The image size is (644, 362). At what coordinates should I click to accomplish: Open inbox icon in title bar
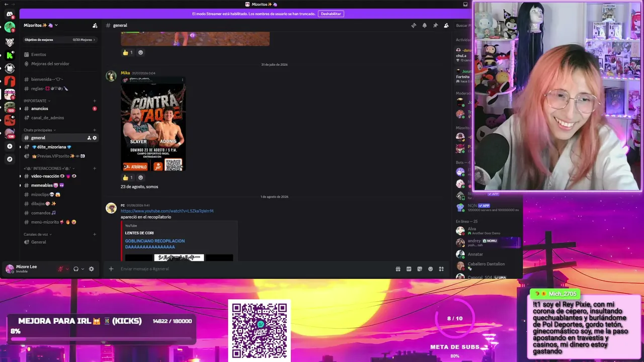[x=465, y=4]
